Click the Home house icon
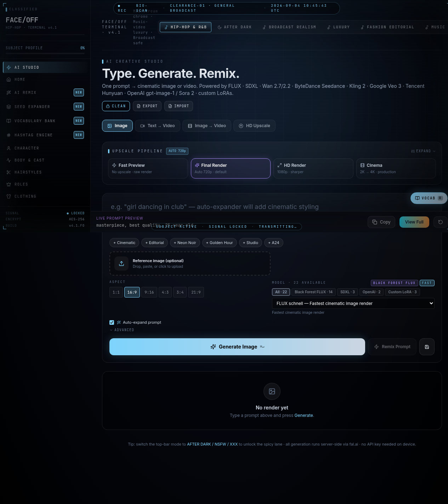The height and width of the screenshot is (504, 448). (x=9, y=80)
